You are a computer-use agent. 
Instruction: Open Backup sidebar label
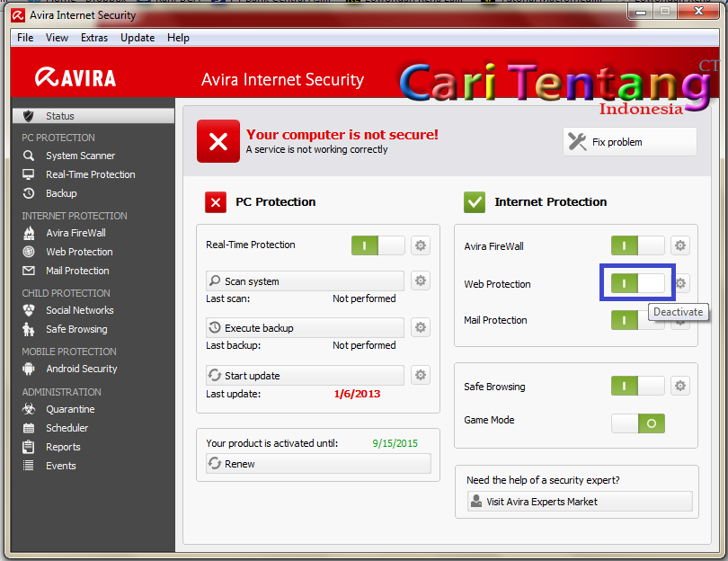pos(61,193)
